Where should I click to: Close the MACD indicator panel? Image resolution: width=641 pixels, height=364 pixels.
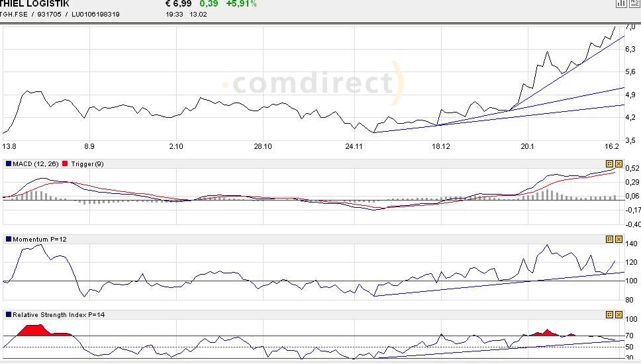tap(618, 164)
